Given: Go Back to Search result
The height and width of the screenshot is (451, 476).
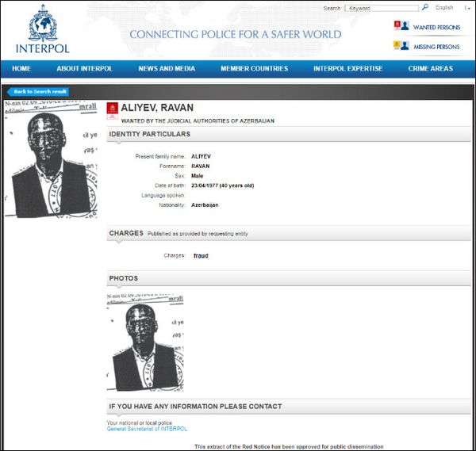Looking at the screenshot, I should point(38,92).
